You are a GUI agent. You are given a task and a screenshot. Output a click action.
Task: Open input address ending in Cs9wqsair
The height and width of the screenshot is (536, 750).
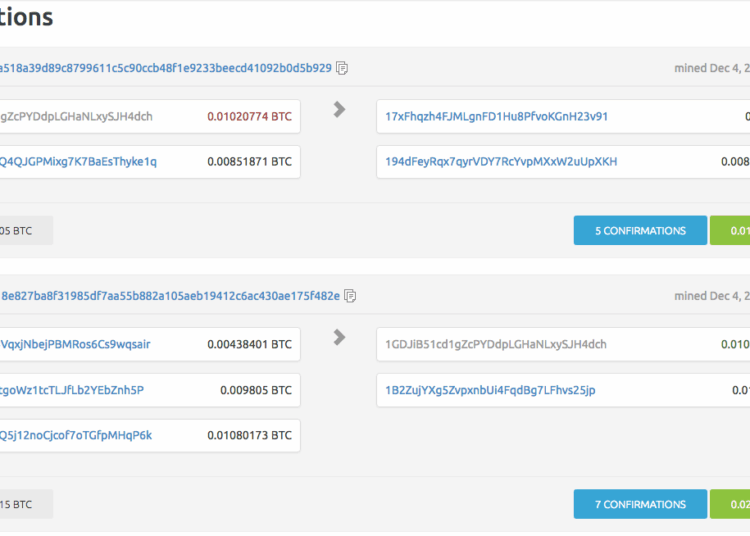point(75,345)
